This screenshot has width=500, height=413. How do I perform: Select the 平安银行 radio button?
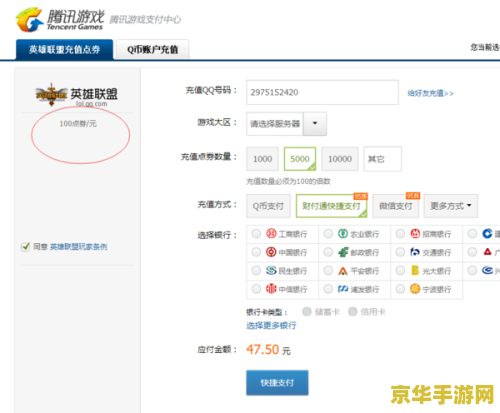328,270
